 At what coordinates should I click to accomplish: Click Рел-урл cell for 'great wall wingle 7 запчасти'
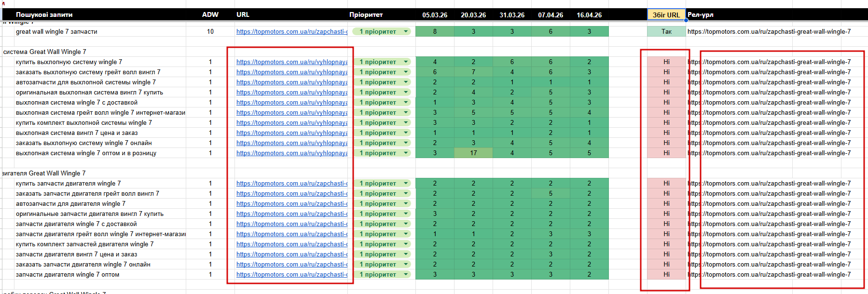coord(769,31)
